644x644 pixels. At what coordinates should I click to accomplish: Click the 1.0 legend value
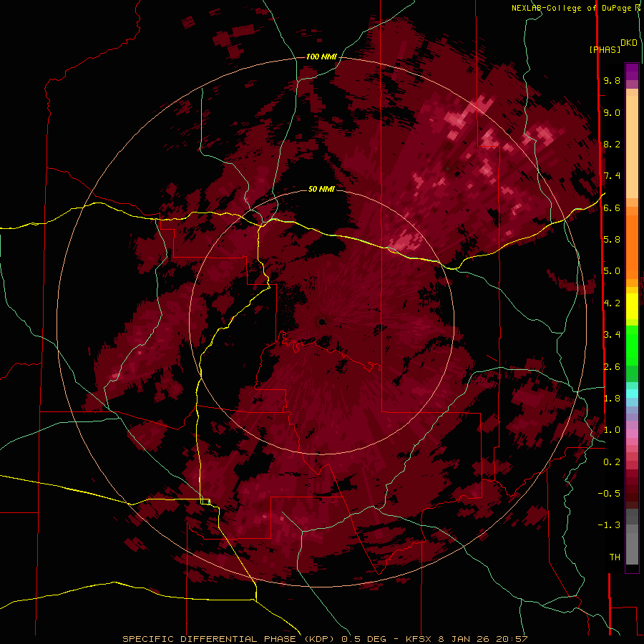612,430
